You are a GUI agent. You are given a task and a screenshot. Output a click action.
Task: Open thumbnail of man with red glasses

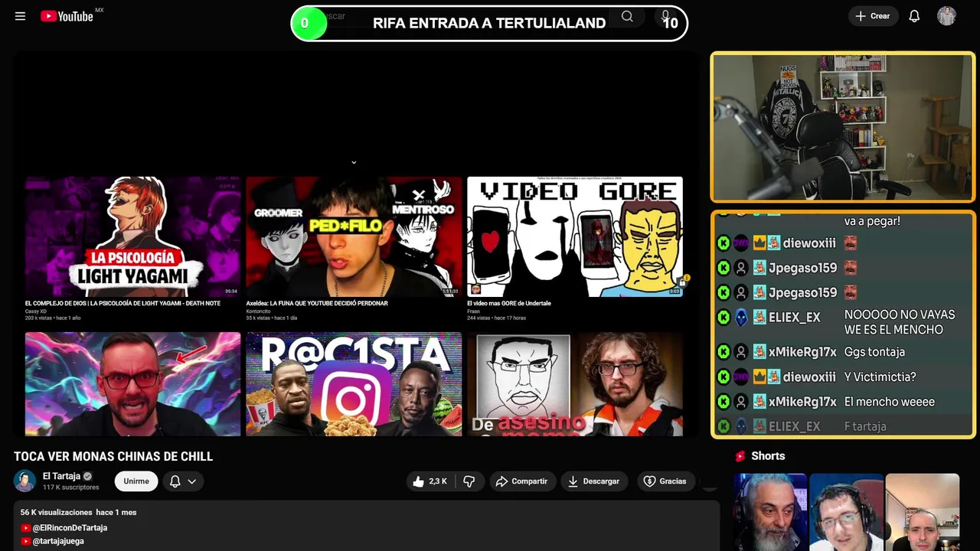click(132, 384)
